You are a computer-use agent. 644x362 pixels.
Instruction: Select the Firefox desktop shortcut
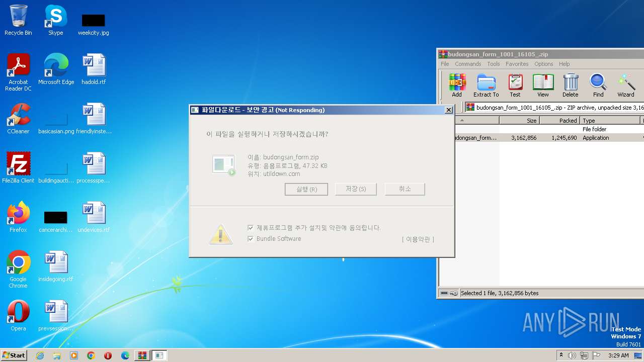[18, 217]
